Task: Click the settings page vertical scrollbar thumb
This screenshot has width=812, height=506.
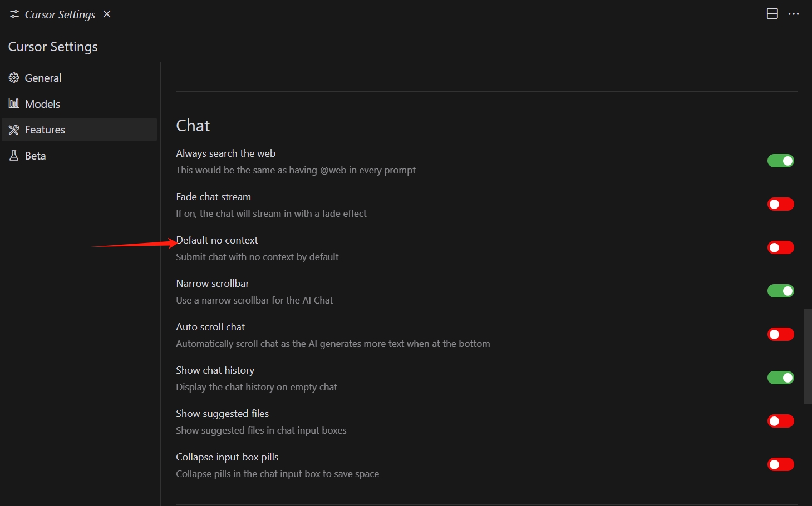Action: click(x=808, y=356)
